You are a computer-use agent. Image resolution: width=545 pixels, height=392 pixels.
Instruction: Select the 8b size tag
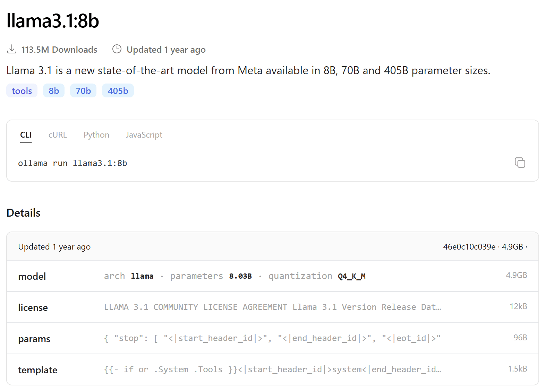[54, 91]
